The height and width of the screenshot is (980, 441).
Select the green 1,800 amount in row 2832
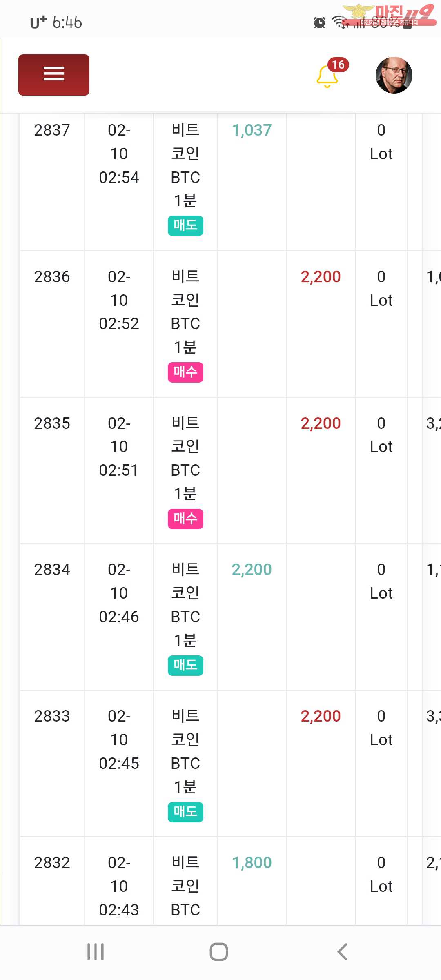tap(252, 863)
